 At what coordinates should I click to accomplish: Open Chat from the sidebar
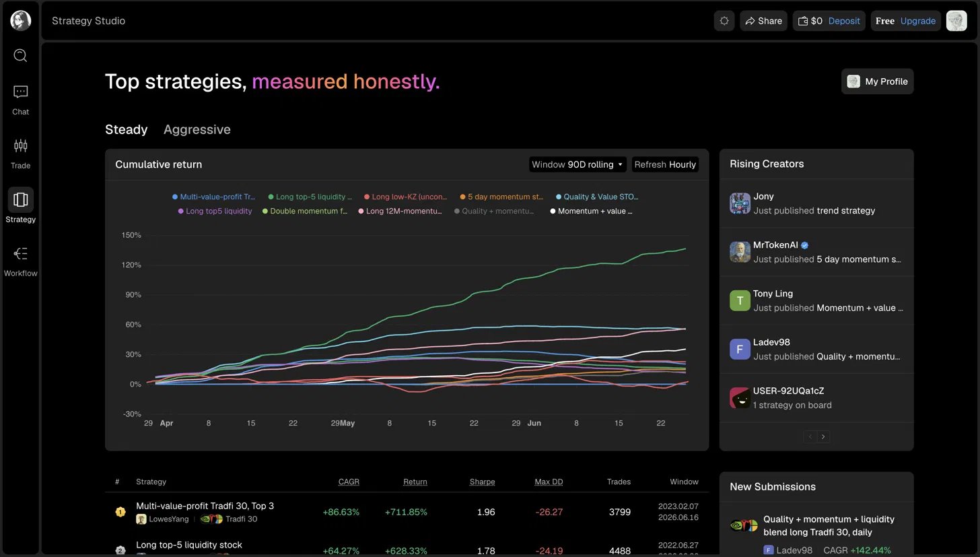[20, 100]
